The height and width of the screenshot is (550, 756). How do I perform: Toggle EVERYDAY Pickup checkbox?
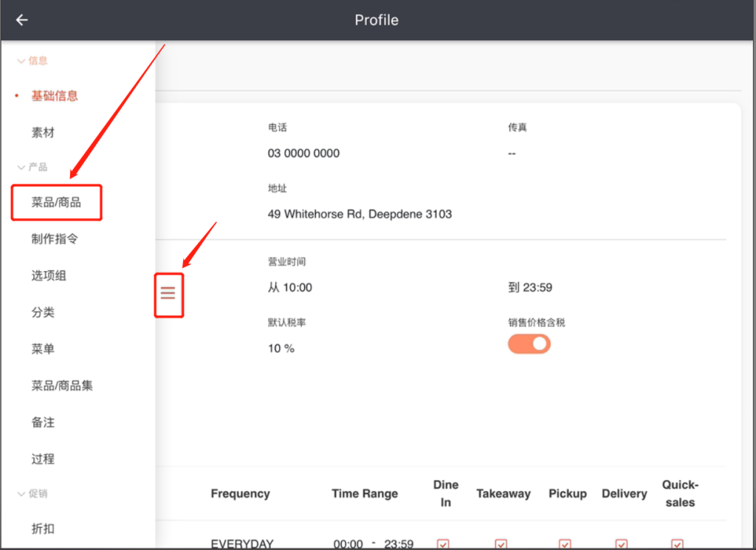click(565, 544)
